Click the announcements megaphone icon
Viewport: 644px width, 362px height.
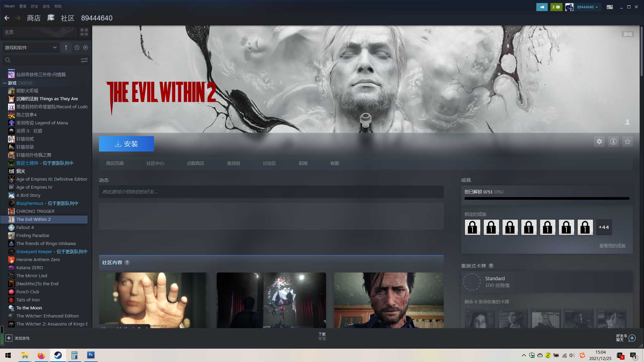click(542, 7)
